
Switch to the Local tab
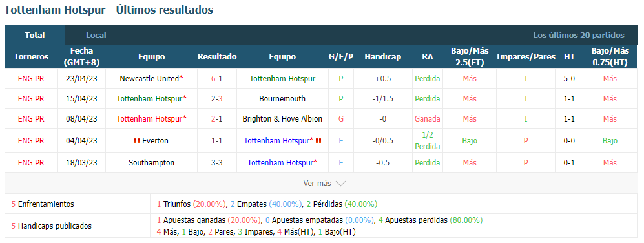pyautogui.click(x=96, y=36)
